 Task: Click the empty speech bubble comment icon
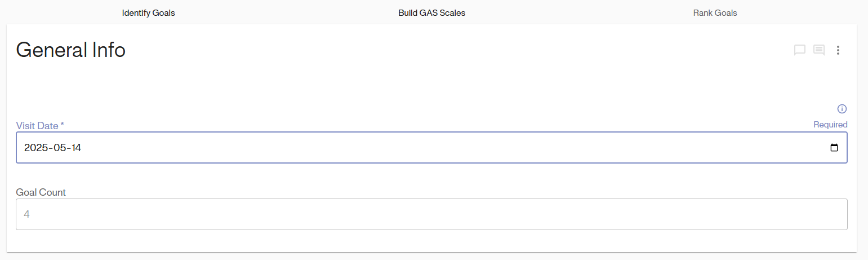pyautogui.click(x=799, y=50)
